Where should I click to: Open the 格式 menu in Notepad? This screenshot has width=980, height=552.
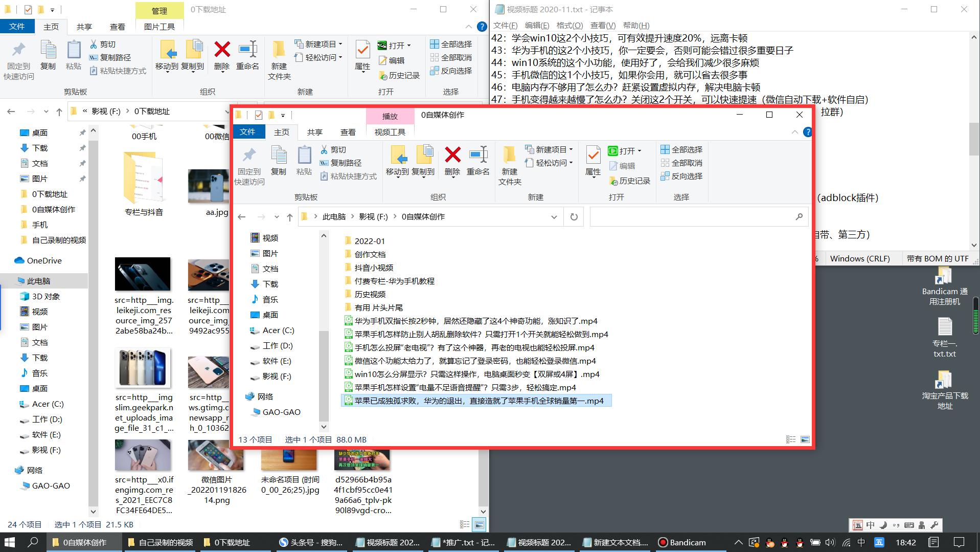(x=571, y=25)
